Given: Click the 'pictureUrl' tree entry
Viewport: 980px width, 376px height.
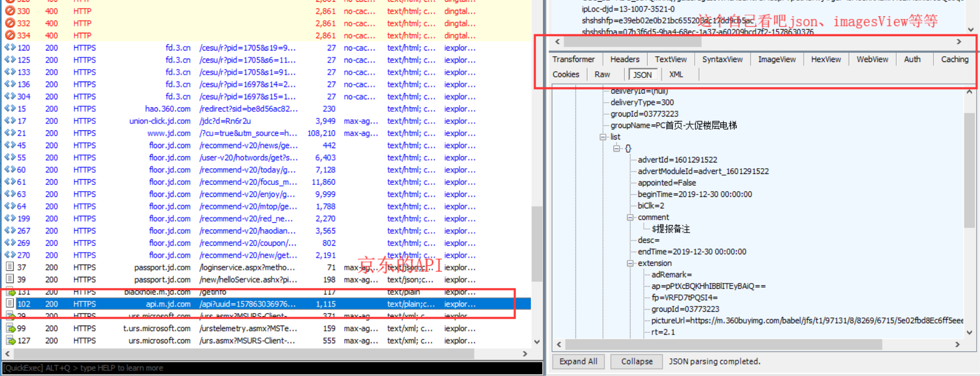Looking at the screenshot, I should (807, 320).
